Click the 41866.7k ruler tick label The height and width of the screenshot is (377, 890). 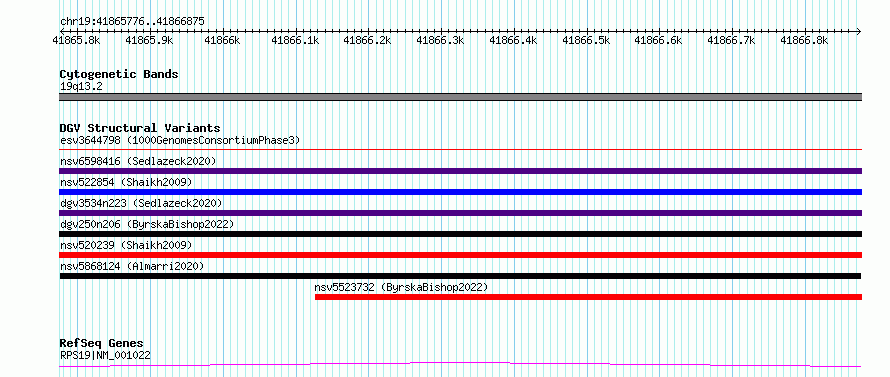pyautogui.click(x=732, y=40)
